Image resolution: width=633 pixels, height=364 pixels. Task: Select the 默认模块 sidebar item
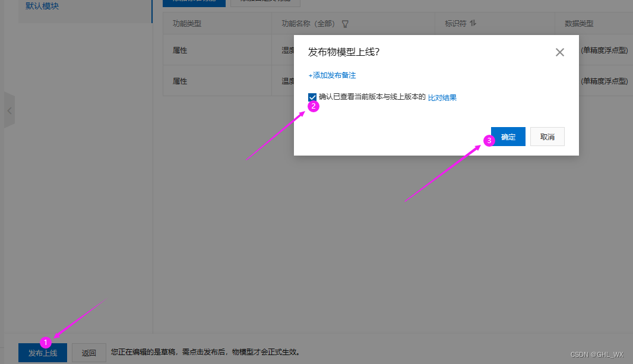click(42, 6)
